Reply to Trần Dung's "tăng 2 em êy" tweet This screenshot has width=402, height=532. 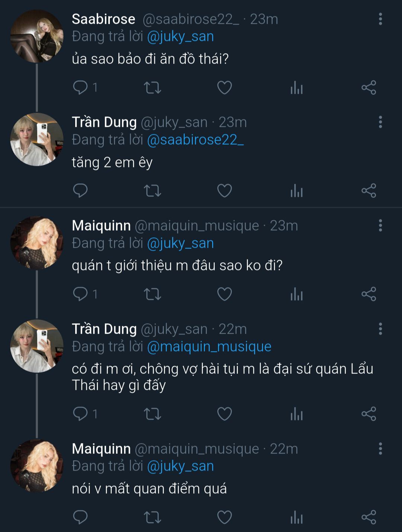click(x=80, y=191)
